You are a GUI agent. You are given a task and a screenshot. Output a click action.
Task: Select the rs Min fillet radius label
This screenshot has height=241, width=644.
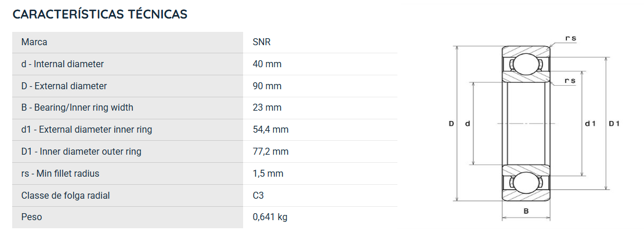tap(60, 173)
